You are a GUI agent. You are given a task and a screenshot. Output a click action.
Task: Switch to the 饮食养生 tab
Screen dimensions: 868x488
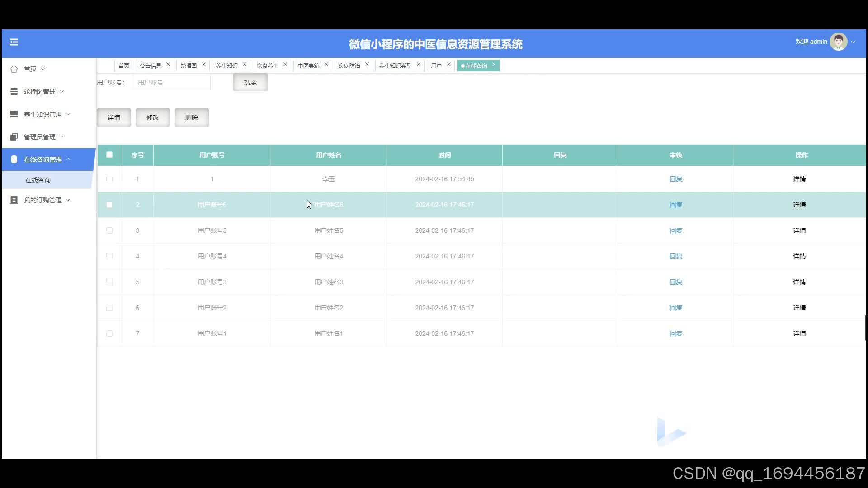pyautogui.click(x=268, y=66)
